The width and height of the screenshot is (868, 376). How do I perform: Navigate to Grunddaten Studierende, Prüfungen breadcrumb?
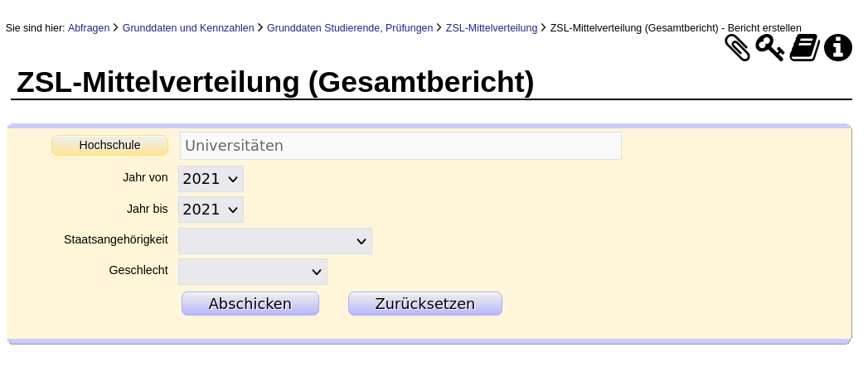350,28
